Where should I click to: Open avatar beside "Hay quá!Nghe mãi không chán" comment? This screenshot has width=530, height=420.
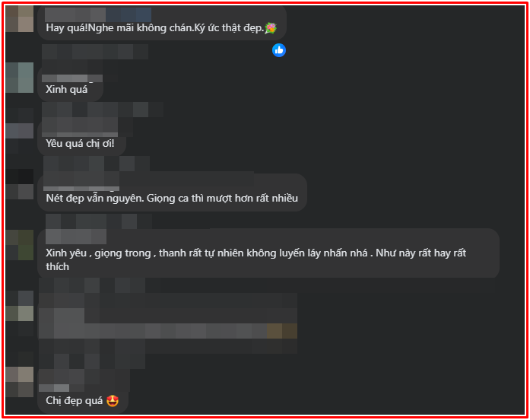pos(19,18)
